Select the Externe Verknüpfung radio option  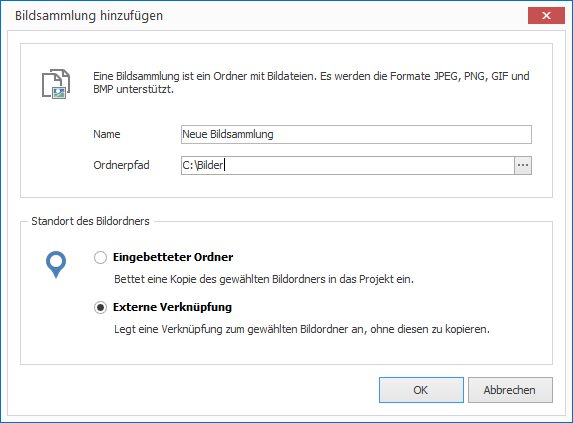click(x=100, y=308)
